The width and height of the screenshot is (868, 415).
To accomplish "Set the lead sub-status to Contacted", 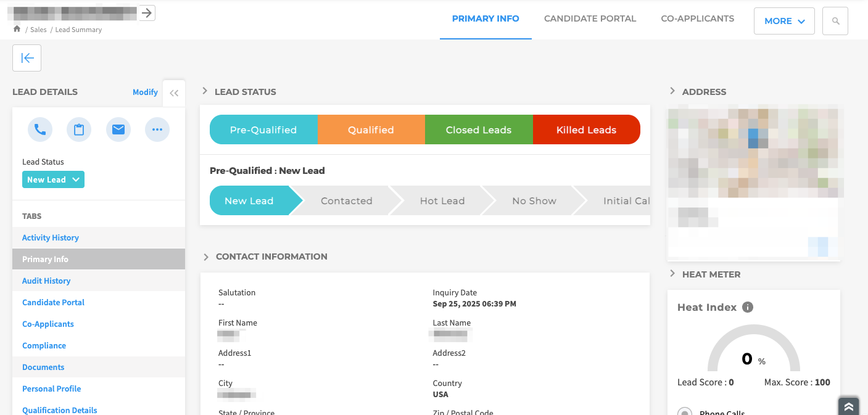I will point(347,201).
